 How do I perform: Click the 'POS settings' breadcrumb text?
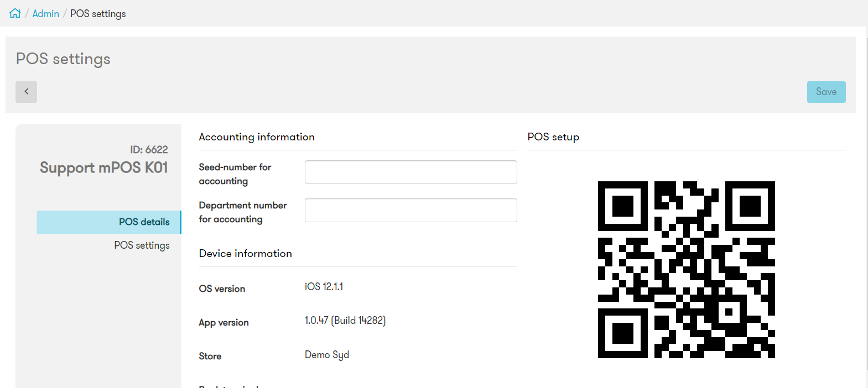pyautogui.click(x=98, y=14)
